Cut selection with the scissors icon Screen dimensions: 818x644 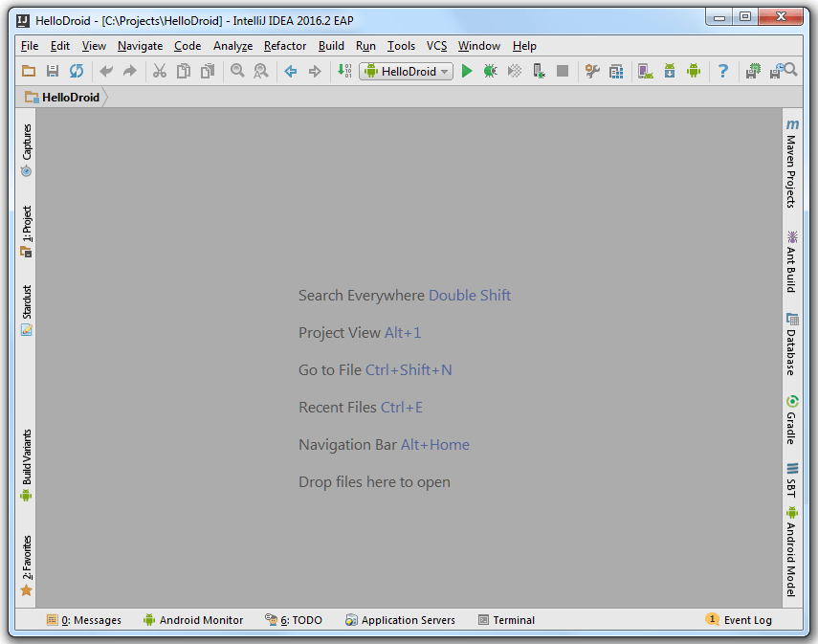(160, 71)
